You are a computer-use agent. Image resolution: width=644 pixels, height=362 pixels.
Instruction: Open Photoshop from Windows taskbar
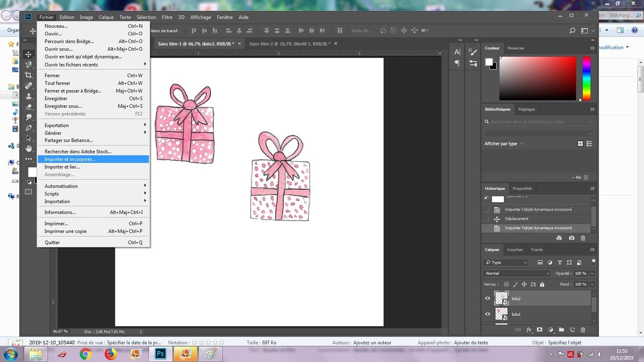click(160, 353)
